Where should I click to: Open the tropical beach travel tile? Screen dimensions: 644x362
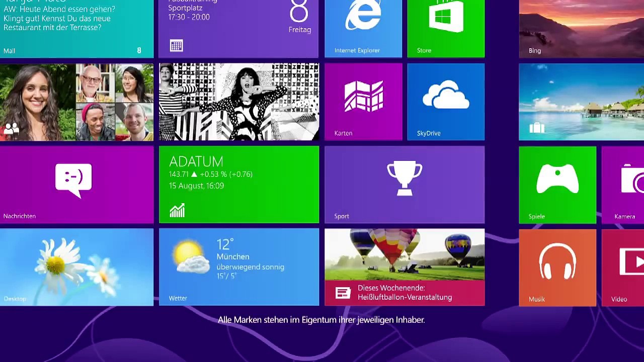(581, 102)
